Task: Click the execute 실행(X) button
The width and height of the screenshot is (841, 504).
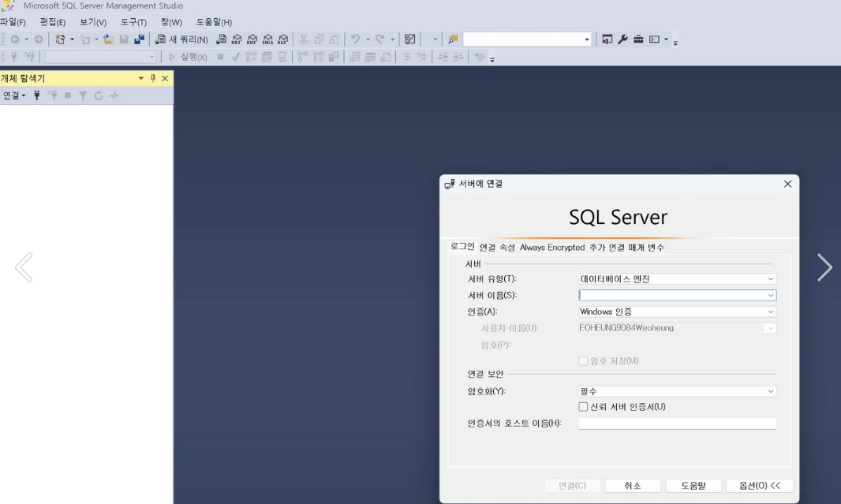Action: [189, 57]
